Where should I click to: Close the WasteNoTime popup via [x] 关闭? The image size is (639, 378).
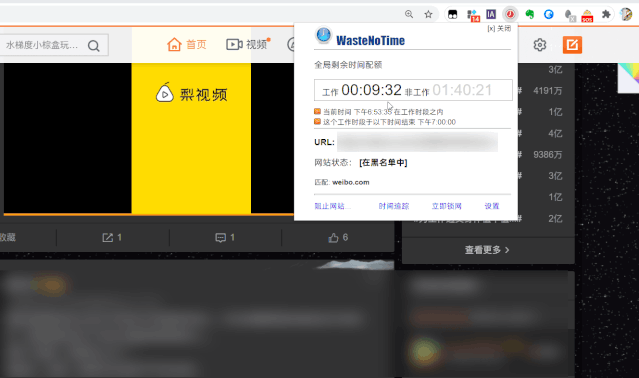click(x=499, y=29)
